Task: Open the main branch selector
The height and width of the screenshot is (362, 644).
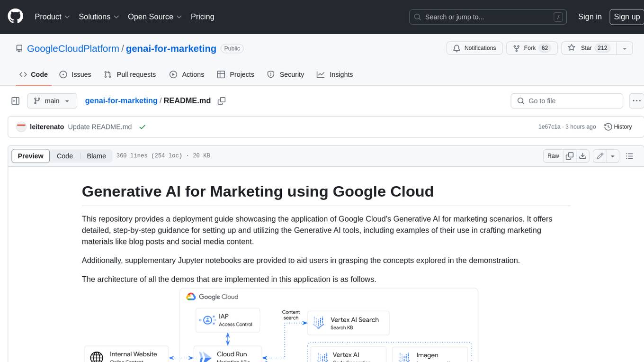Action: point(52,101)
